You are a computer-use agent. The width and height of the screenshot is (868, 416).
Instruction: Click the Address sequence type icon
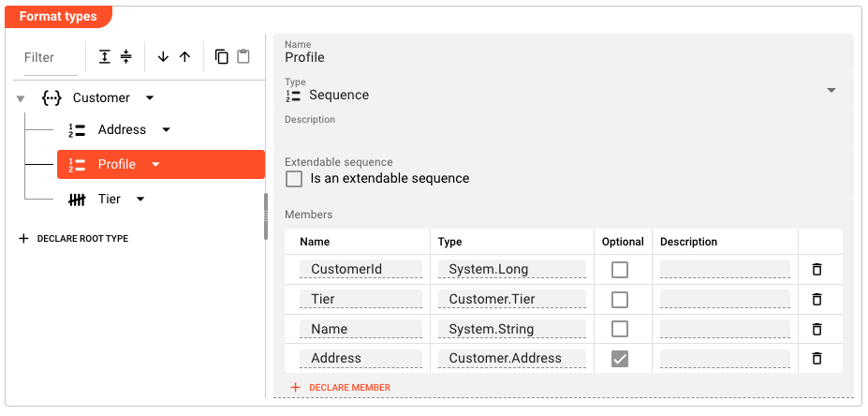[x=77, y=130]
